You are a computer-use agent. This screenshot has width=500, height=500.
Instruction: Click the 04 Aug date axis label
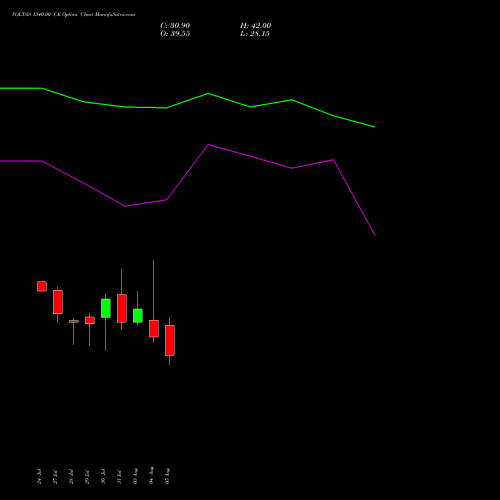[151, 475]
